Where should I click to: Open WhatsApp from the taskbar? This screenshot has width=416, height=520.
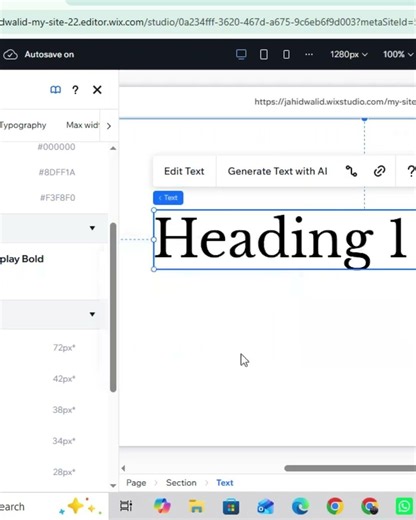[404, 506]
